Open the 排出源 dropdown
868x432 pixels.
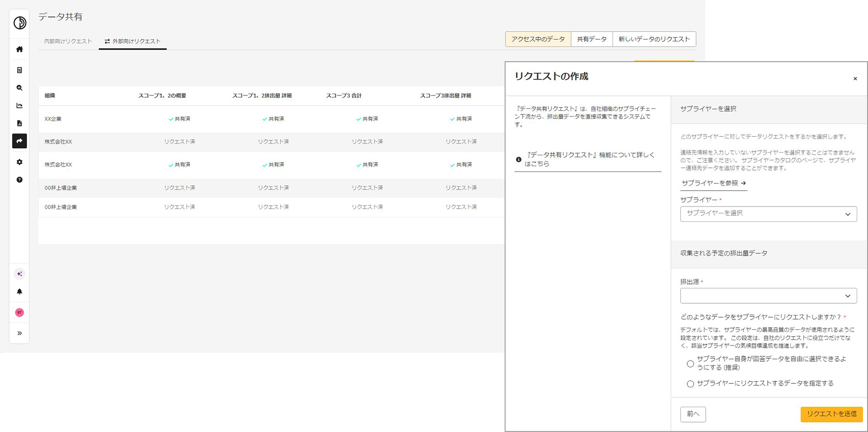[768, 296]
